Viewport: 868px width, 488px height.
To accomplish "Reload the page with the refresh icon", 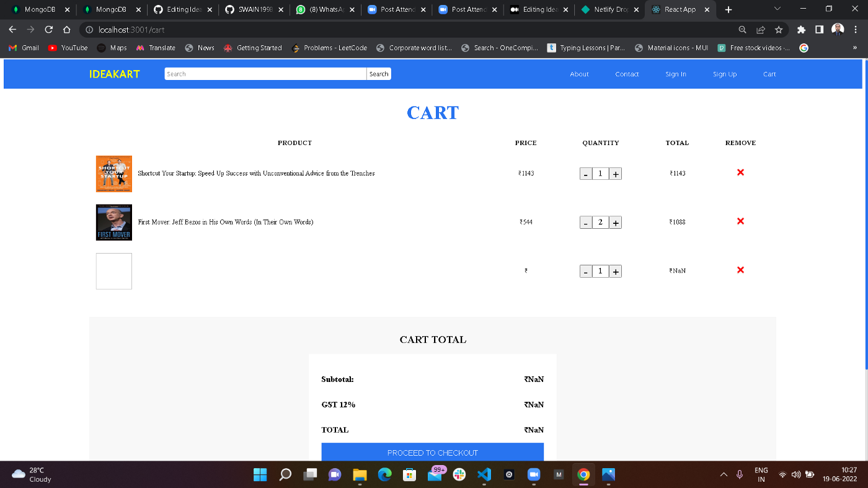I will click(48, 29).
